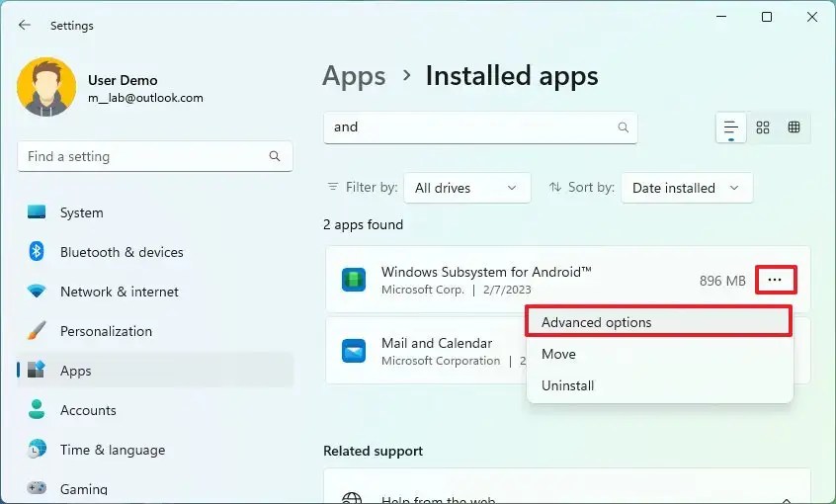Click the installed apps search box containing 'and'
Viewport: 836px width, 504px height.
click(x=480, y=127)
